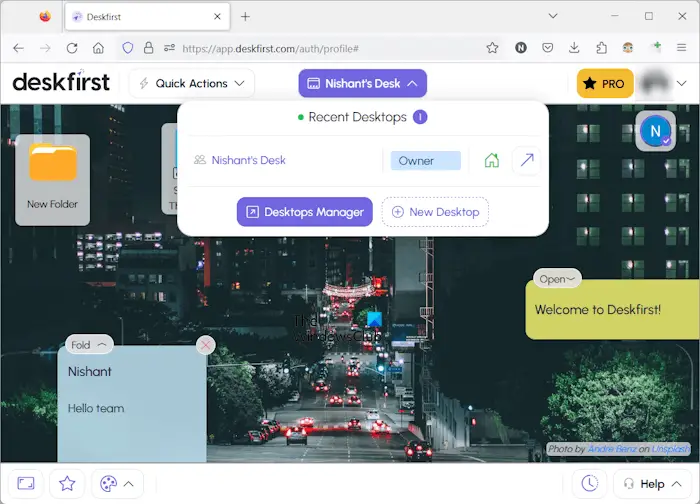The image size is (700, 504).
Task: Click the Firefox view icon
Action: click(x=45, y=17)
